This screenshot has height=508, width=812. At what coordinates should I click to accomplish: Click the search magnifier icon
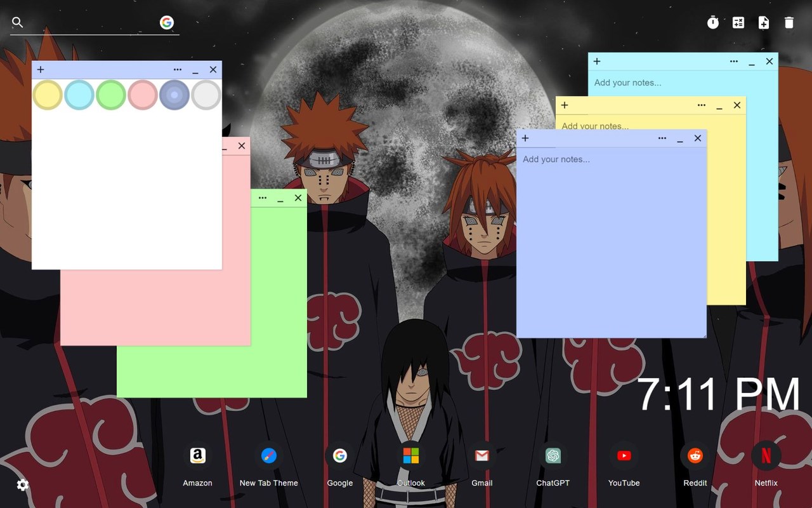pos(18,23)
